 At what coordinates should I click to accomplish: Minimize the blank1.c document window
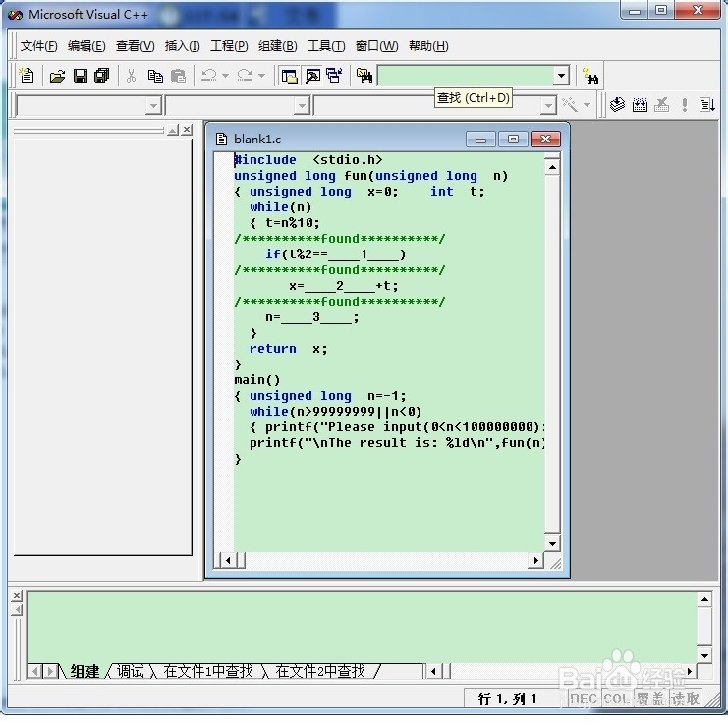[480, 140]
